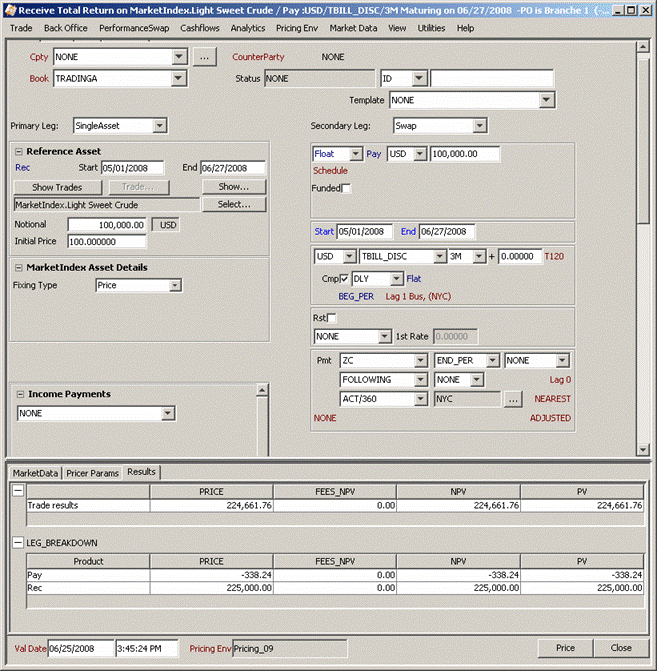Open the Utilities menu

click(431, 28)
